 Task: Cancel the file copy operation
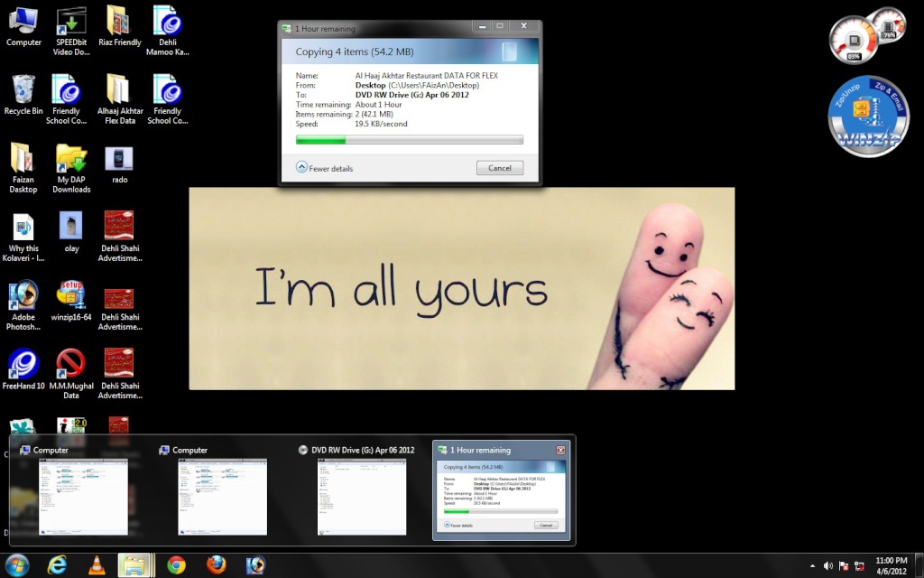499,168
